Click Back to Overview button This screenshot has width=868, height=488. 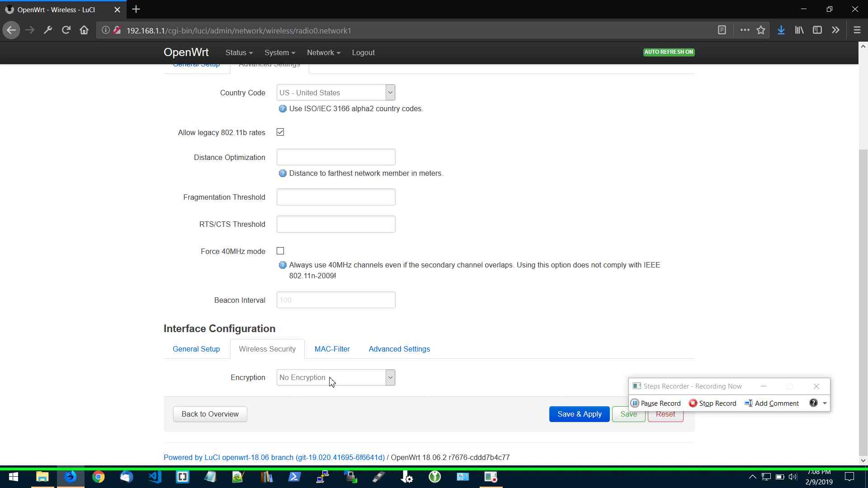click(210, 414)
